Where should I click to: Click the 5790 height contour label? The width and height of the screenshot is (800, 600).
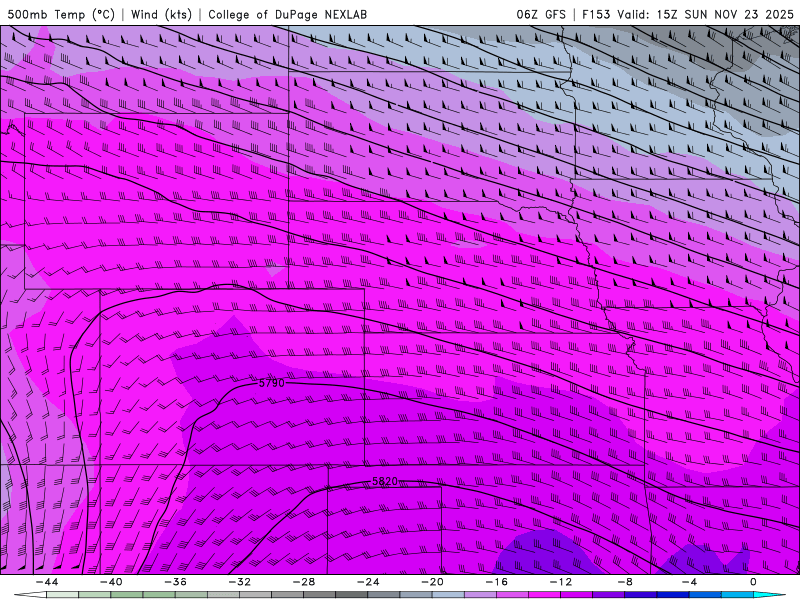click(x=271, y=383)
